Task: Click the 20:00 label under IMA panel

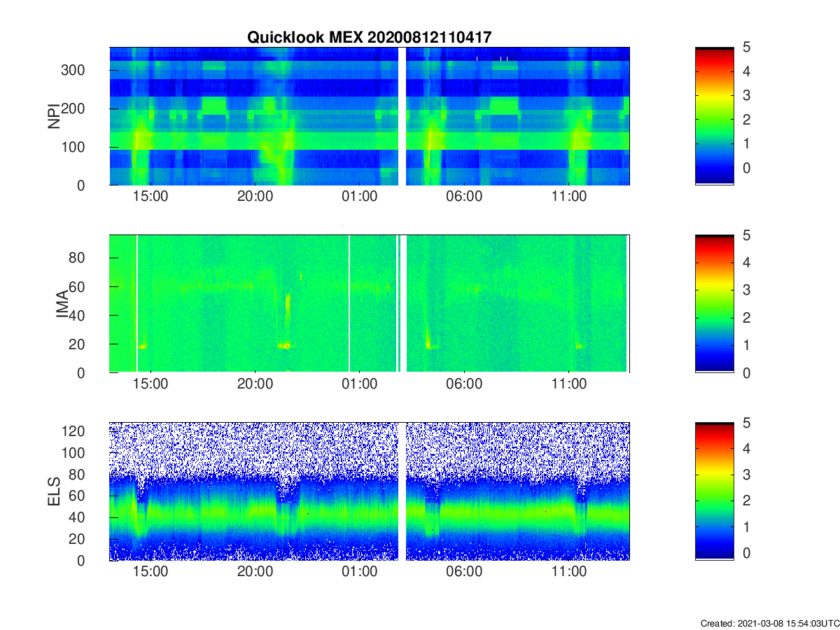Action: tap(255, 385)
